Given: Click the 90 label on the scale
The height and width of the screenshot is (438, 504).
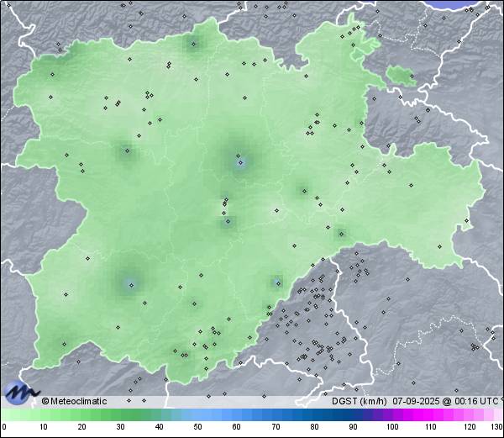Looking at the screenshot, I should [353, 427].
